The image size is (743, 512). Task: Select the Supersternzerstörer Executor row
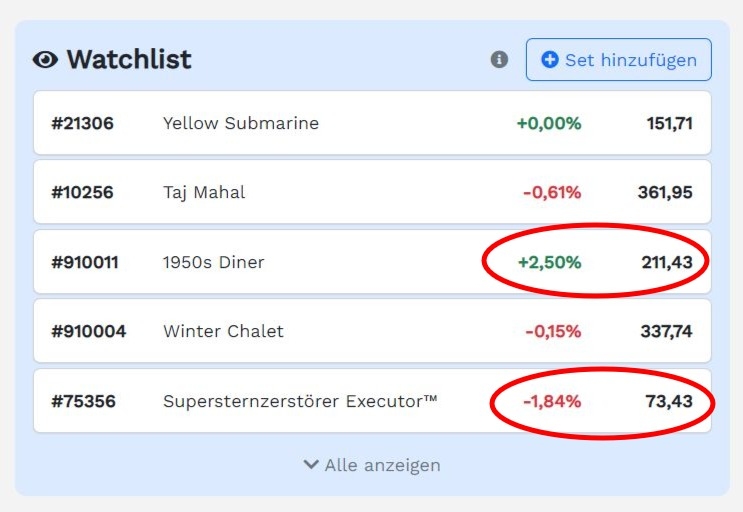click(372, 401)
